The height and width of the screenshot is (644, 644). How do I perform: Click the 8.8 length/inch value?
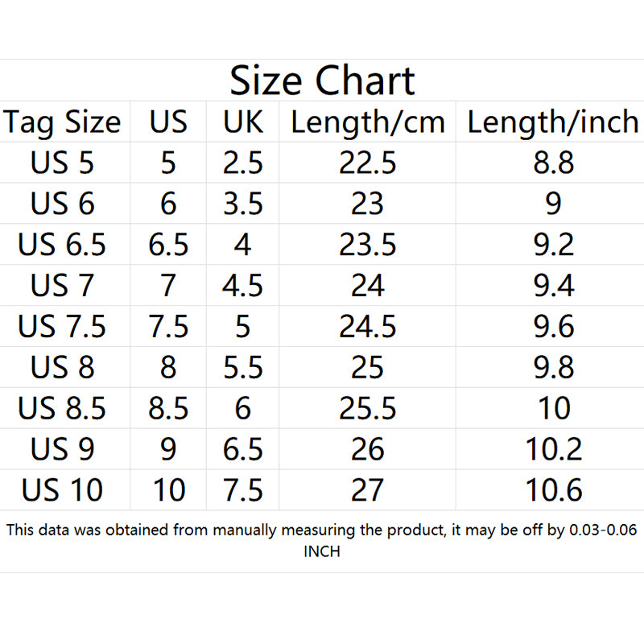pos(553,163)
